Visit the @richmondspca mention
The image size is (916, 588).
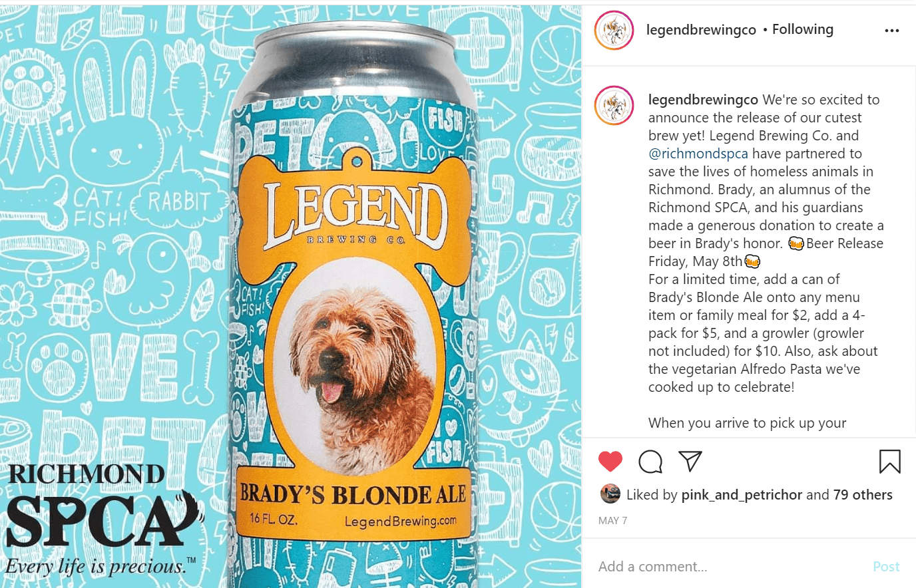tap(698, 154)
